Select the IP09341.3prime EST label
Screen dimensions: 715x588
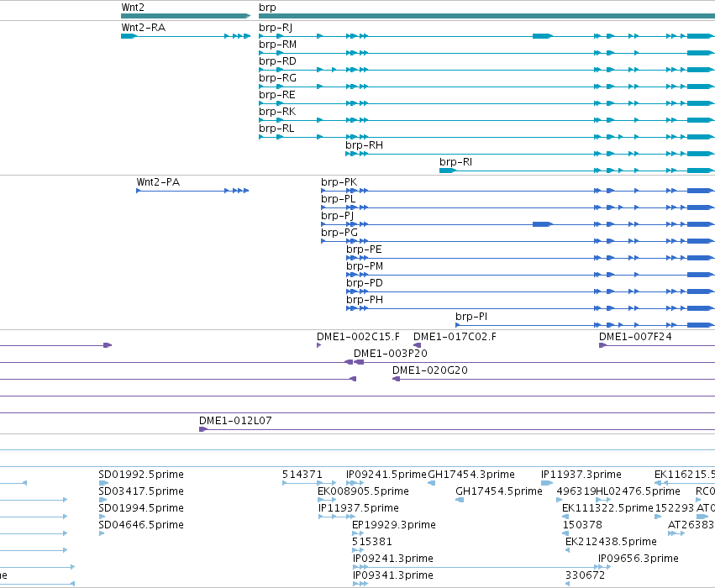point(392,576)
